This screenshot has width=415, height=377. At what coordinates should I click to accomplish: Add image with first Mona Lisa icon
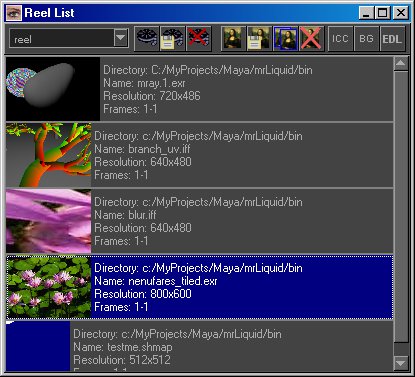coord(234,39)
